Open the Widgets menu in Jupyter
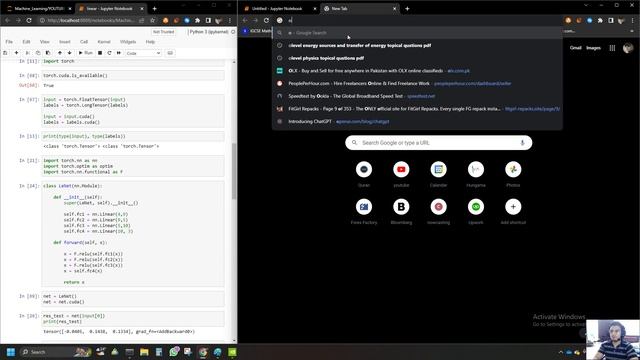Image resolution: width=640 pixels, height=360 pixels. point(128,42)
